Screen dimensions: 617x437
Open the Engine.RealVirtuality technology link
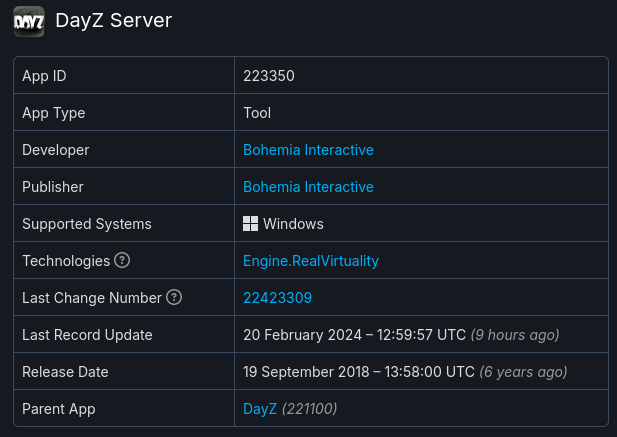point(311,261)
